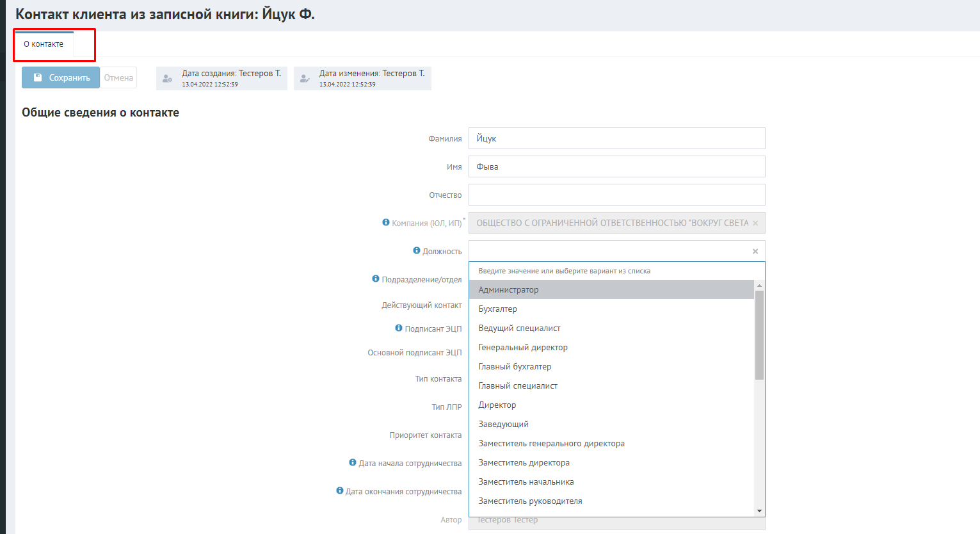Click the 'Общие сведения о контакте' heading

point(100,113)
